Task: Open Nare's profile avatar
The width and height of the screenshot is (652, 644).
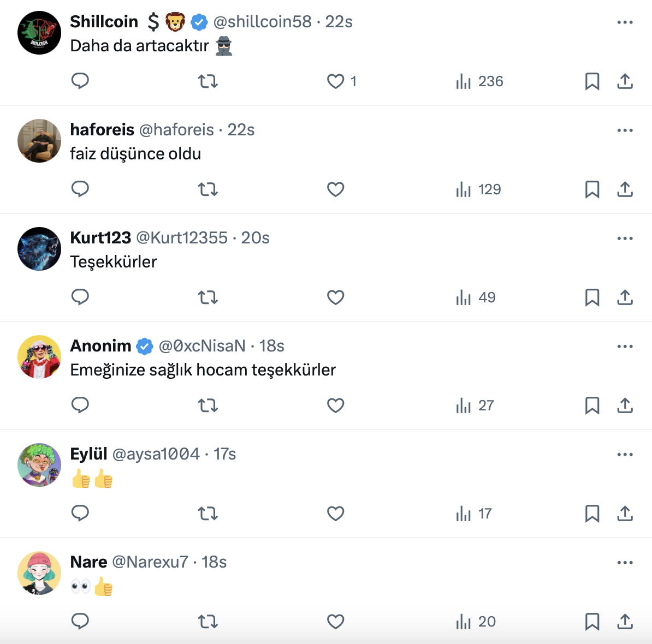Action: [x=39, y=573]
